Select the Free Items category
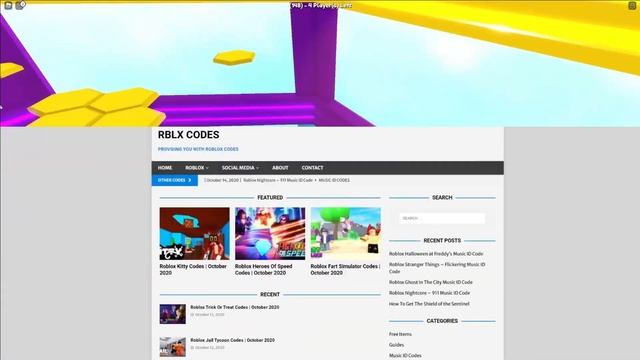The image size is (640, 360). pyautogui.click(x=400, y=334)
